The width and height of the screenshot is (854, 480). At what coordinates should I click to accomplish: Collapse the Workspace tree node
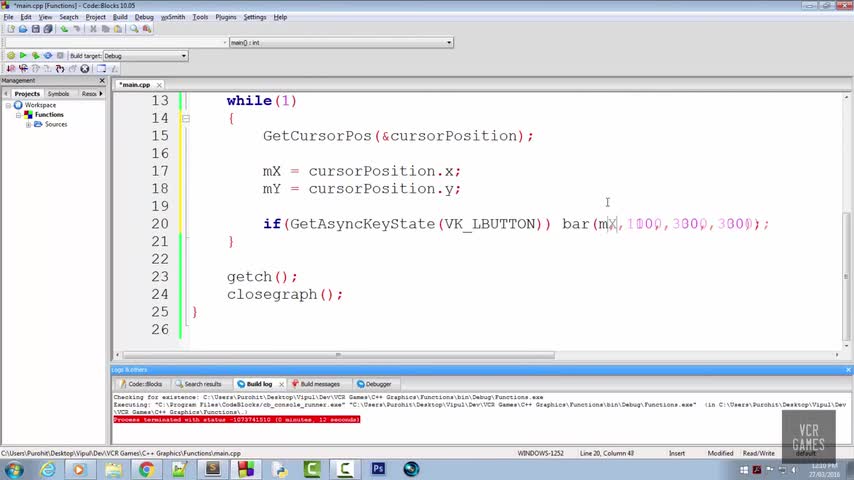coord(8,105)
